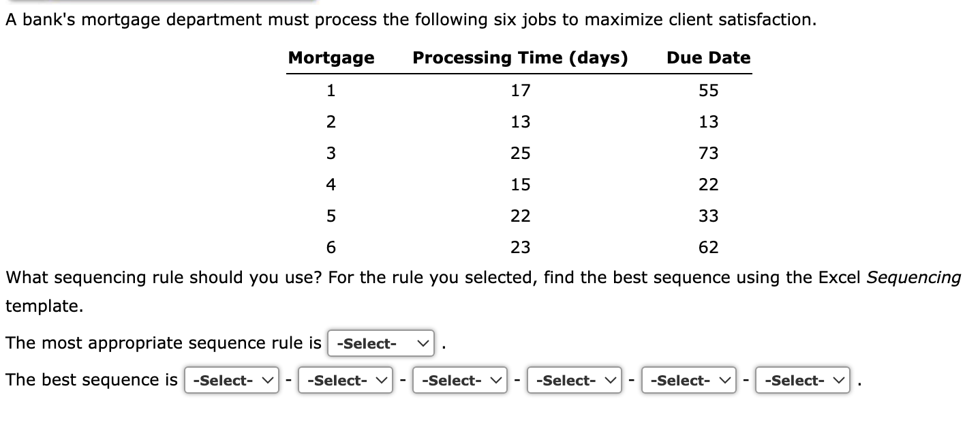Click the Processing Time column header
Viewport: 980px width, 438px height.
click(520, 58)
